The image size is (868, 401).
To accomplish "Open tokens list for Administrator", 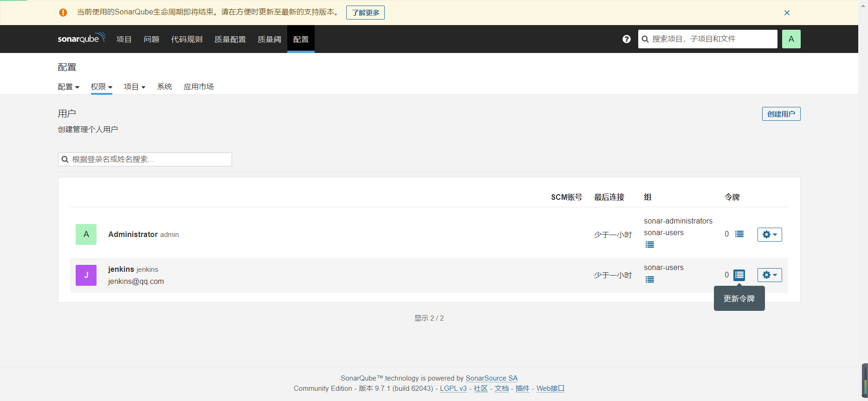I will pyautogui.click(x=739, y=234).
